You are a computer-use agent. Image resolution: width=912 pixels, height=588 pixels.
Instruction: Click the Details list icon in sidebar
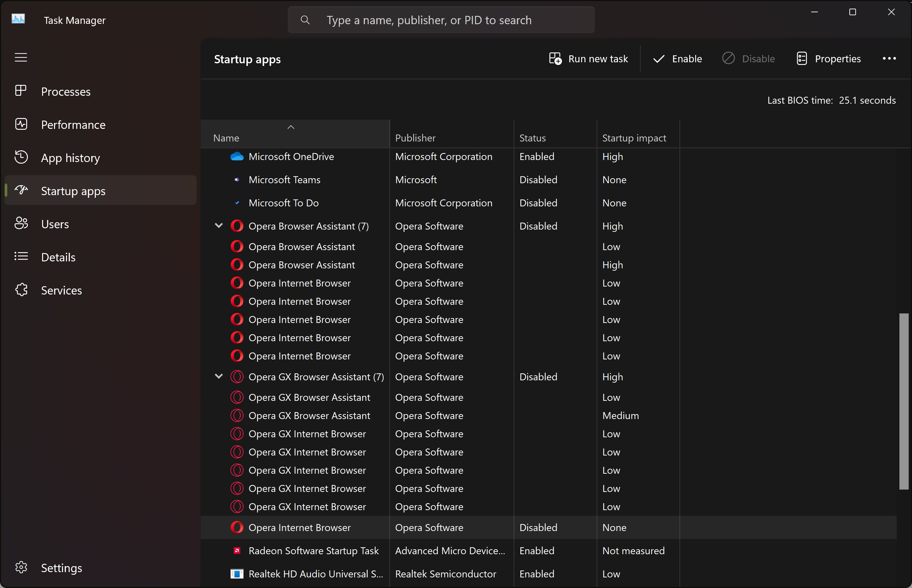[x=22, y=257]
